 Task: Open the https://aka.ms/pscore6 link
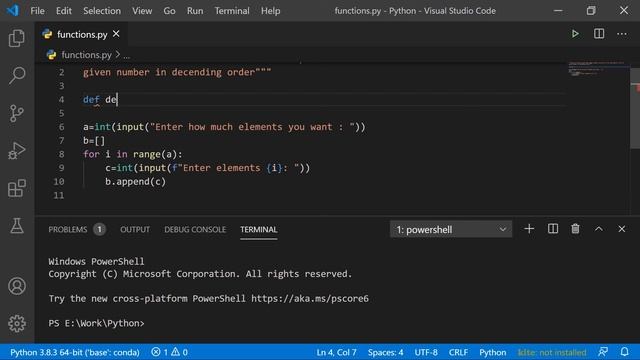tap(310, 298)
